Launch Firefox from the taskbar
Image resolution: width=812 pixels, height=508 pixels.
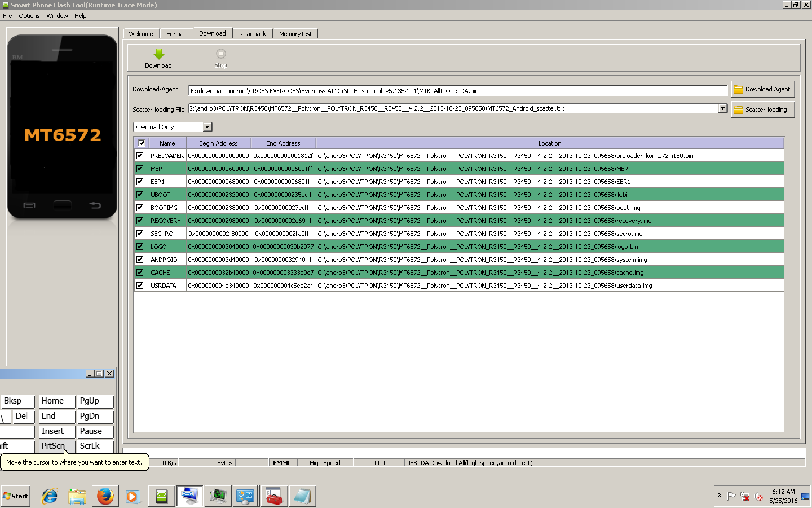(x=105, y=496)
